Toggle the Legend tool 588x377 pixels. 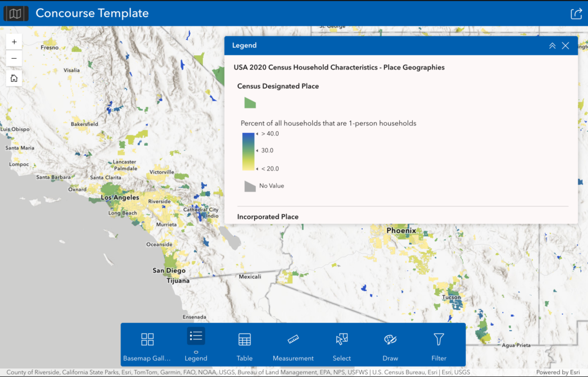tap(196, 345)
